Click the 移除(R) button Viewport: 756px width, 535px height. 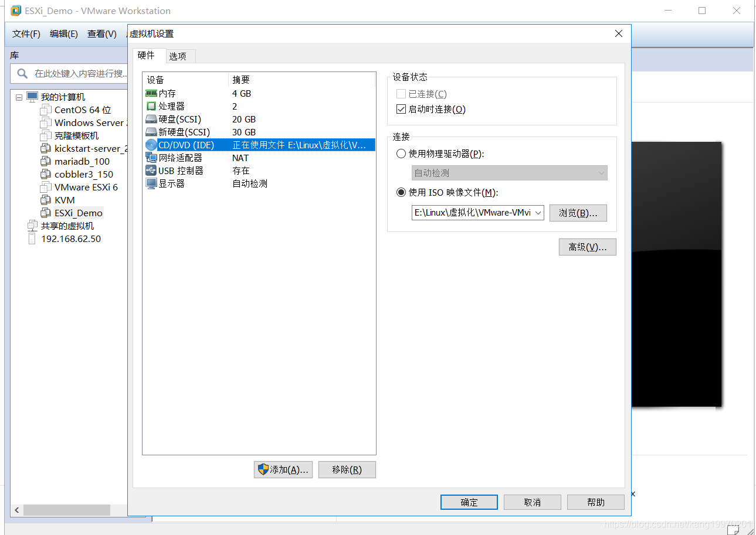point(347,469)
